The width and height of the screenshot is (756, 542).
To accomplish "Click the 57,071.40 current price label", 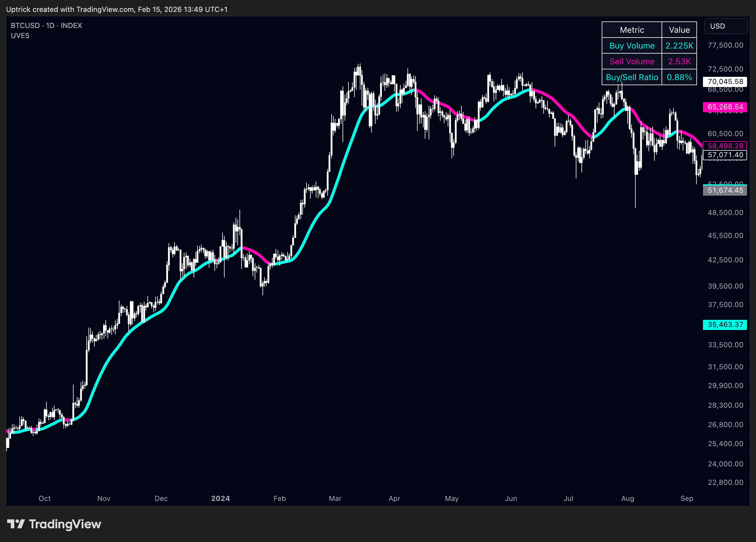I will click(x=725, y=155).
